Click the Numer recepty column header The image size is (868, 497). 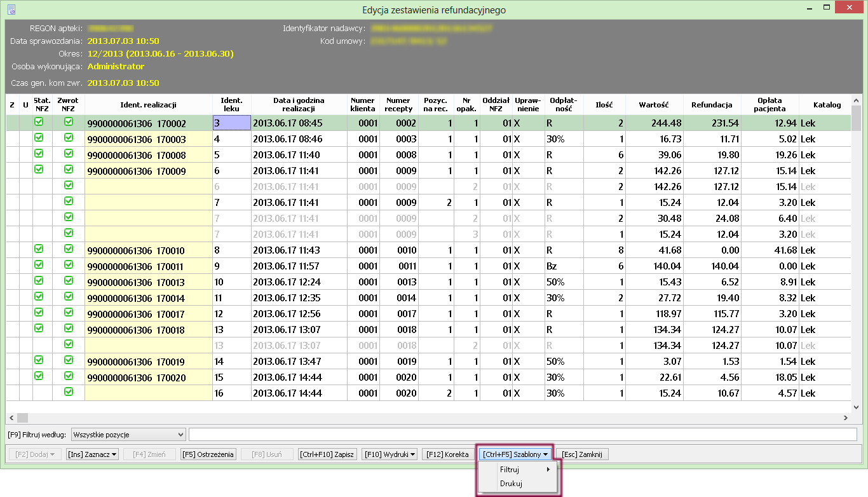coord(398,105)
